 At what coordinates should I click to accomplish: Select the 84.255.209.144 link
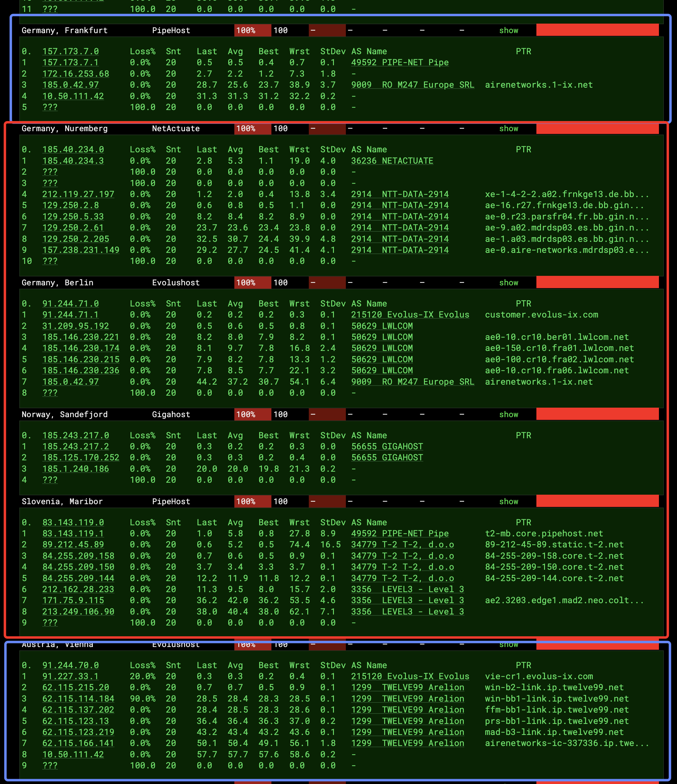[78, 578]
